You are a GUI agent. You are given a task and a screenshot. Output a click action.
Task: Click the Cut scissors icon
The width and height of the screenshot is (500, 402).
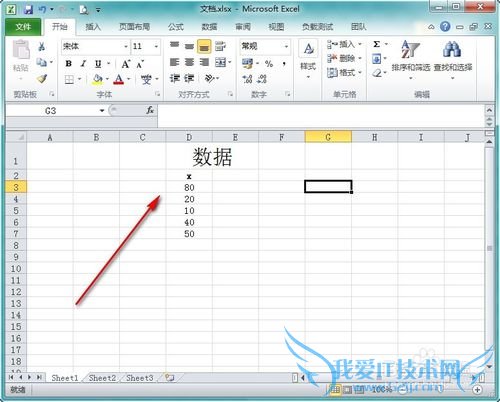click(42, 46)
